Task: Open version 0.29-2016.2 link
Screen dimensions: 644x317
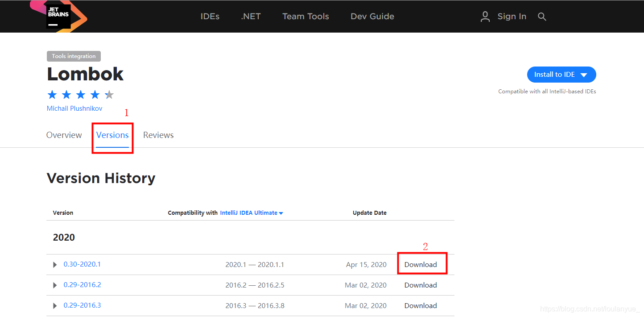Action: 82,285
